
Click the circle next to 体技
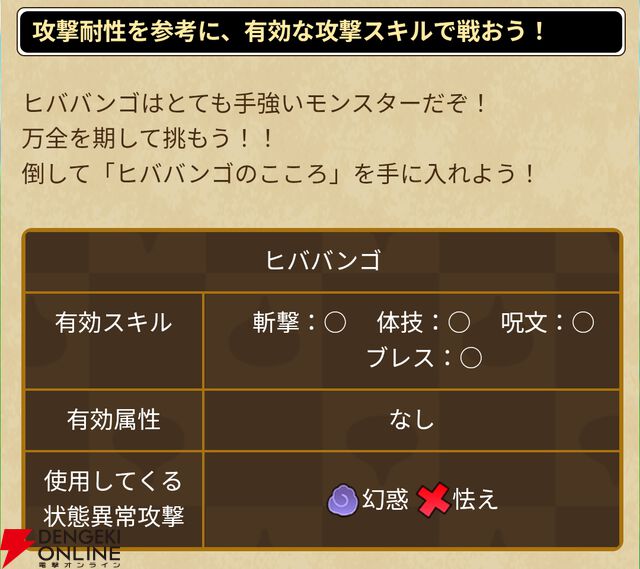click(459, 323)
